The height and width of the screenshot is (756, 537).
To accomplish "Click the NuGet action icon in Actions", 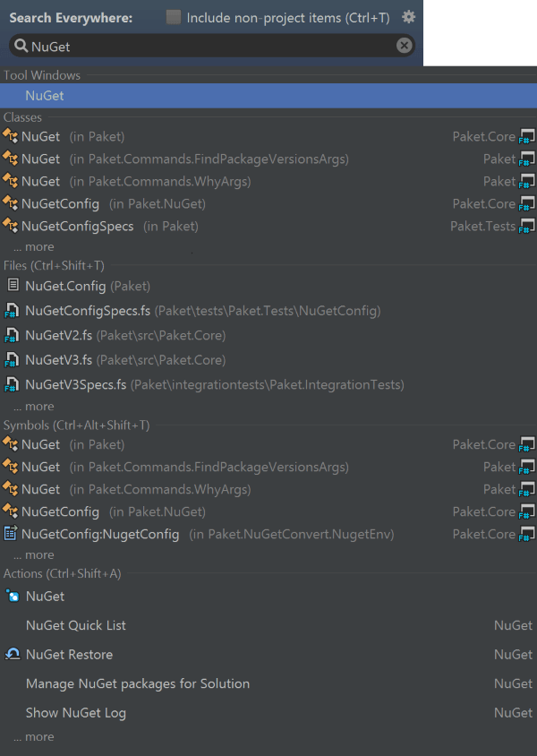I will point(11,596).
